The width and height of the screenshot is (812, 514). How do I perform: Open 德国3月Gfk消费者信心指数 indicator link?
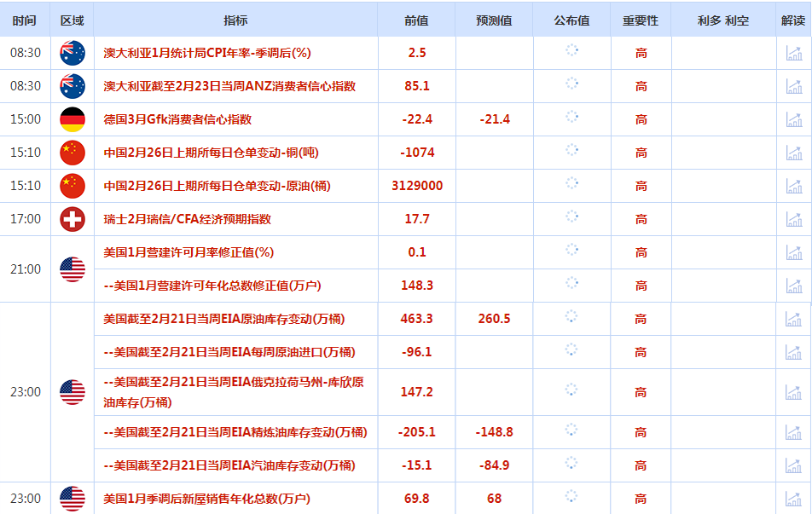(x=177, y=119)
